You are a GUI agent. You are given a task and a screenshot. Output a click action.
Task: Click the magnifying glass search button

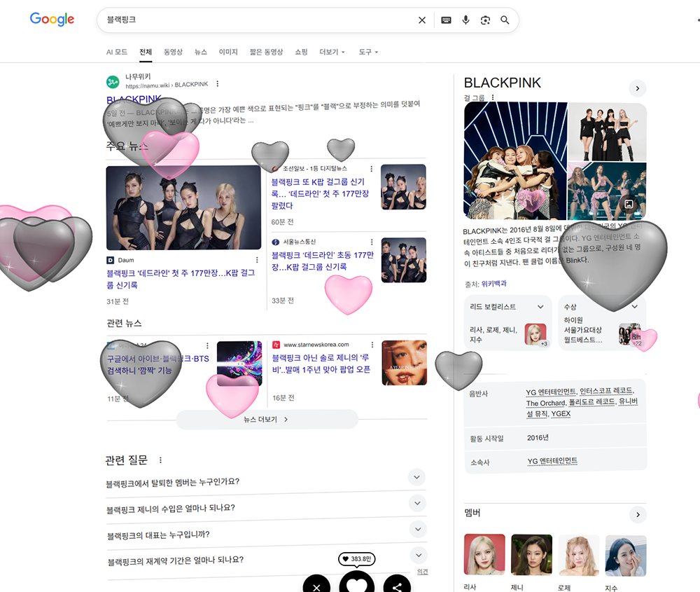(x=505, y=20)
